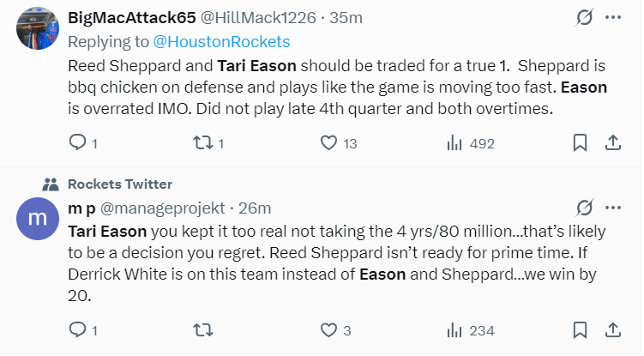View analytics showing 234 views
This screenshot has height=356, width=644.
coord(454,329)
